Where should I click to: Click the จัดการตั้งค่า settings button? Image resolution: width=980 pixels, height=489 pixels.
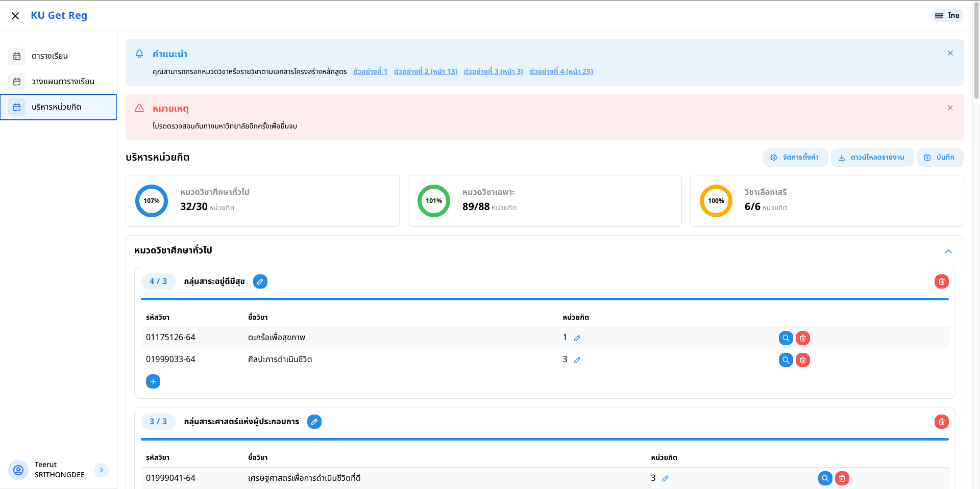click(x=795, y=158)
